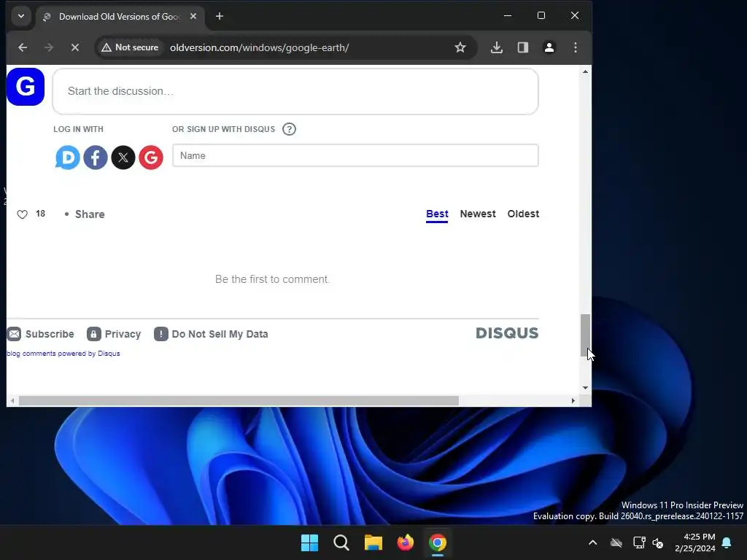Click the muted volume tray icon

tap(658, 542)
